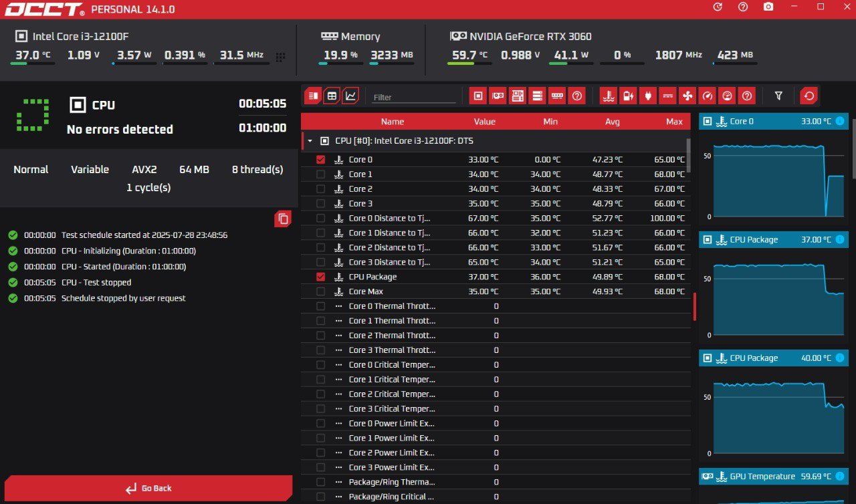Open help in the title bar
This screenshot has height=504, width=856.
pos(743,7)
